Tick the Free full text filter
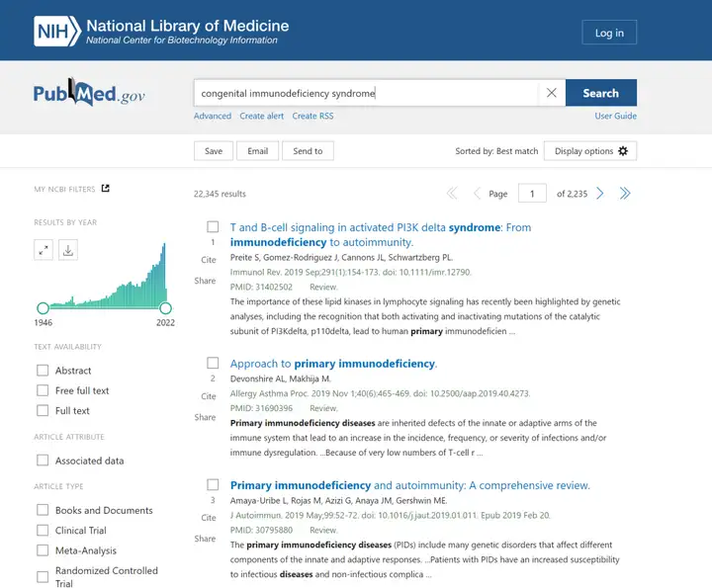Image resolution: width=712 pixels, height=588 pixels. point(43,390)
